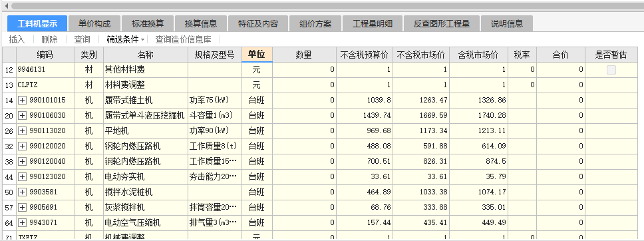Click market price 1263.47
644x241 pixels.
pyautogui.click(x=421, y=101)
